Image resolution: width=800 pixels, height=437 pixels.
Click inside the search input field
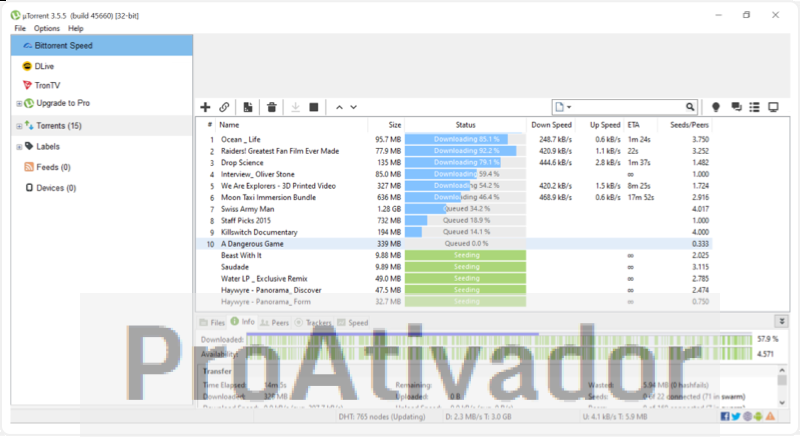[629, 107]
